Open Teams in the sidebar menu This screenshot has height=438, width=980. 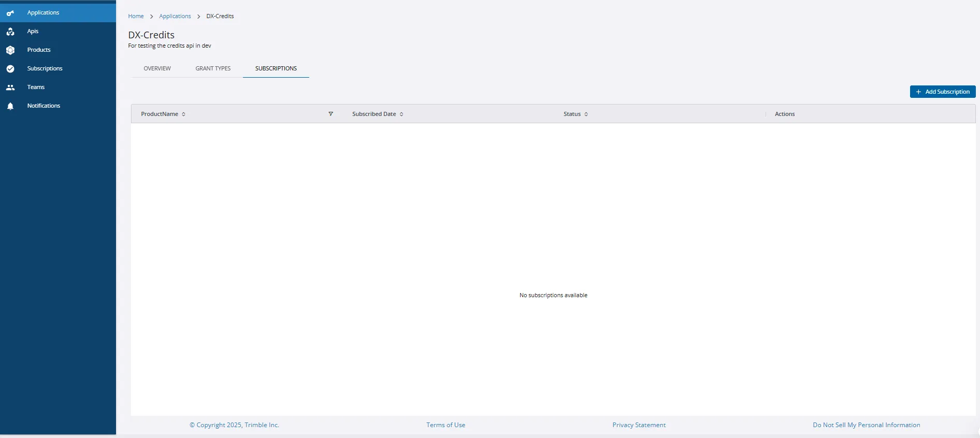[58, 87]
